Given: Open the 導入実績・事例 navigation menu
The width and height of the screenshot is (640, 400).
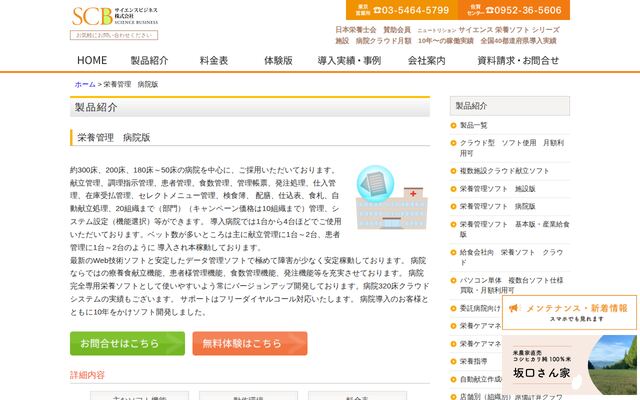Looking at the screenshot, I should coord(349,60).
